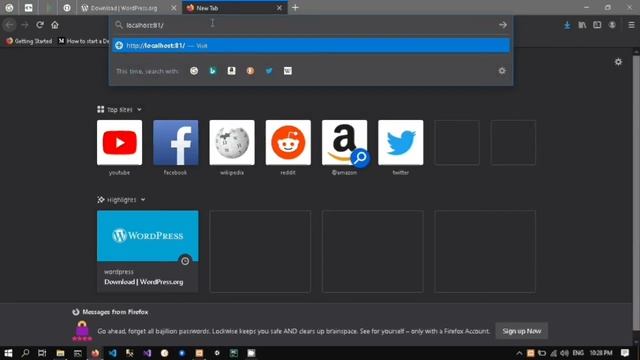Open File Explorer from taskbar

tap(60, 353)
